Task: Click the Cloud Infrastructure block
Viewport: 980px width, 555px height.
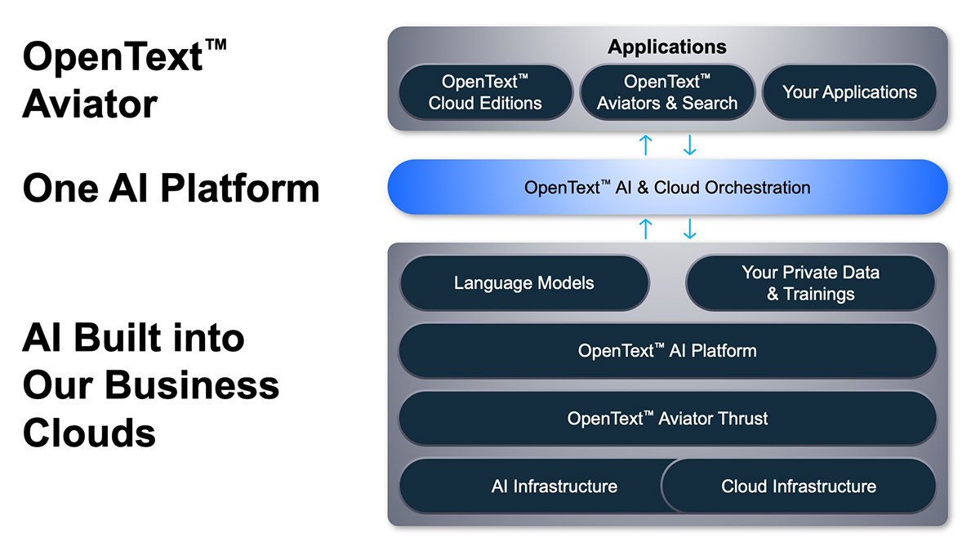Action: (799, 486)
